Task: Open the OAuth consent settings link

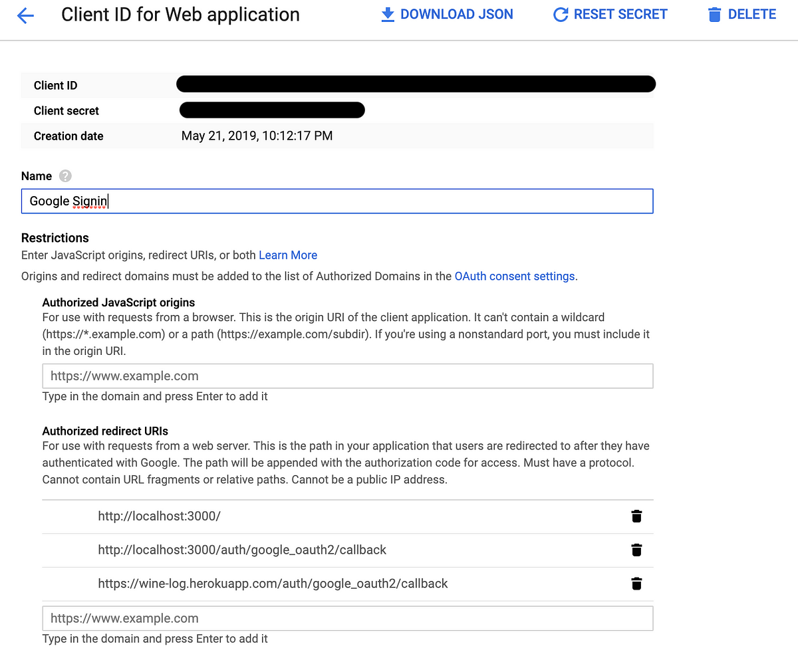Action: point(515,277)
